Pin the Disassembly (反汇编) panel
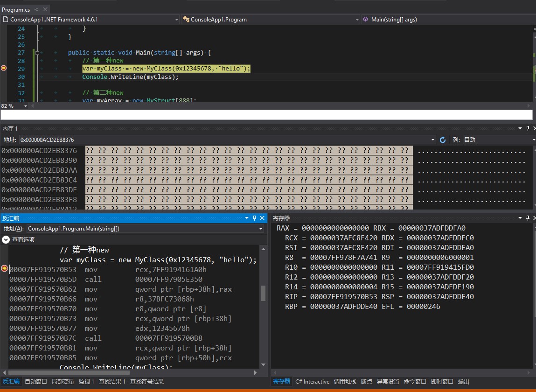The height and width of the screenshot is (392, 536). click(x=254, y=218)
